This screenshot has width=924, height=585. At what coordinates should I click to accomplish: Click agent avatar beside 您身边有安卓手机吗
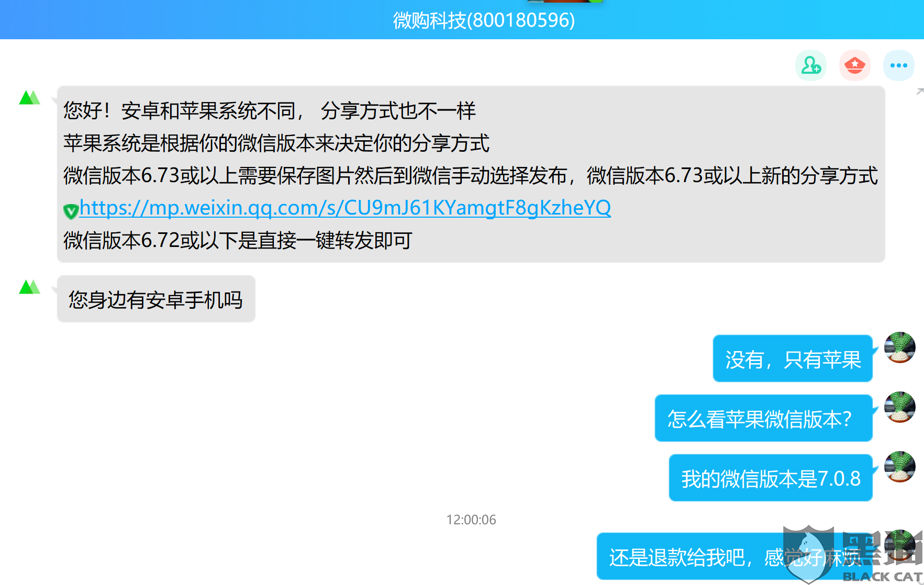[29, 286]
